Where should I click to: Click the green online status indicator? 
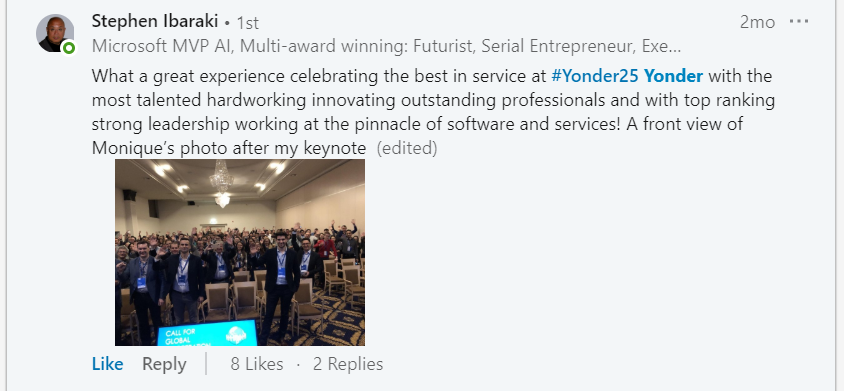point(68,48)
